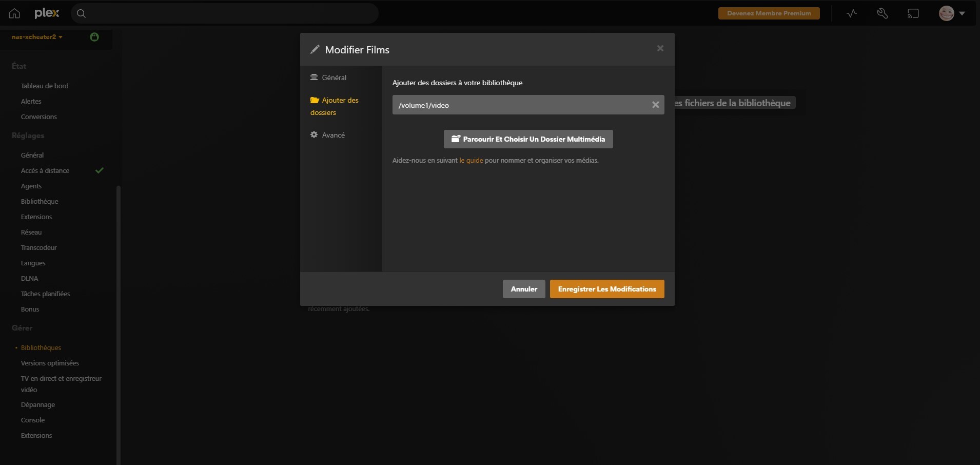980x465 pixels.
Task: Open Alertes in the sidebar
Action: point(31,101)
